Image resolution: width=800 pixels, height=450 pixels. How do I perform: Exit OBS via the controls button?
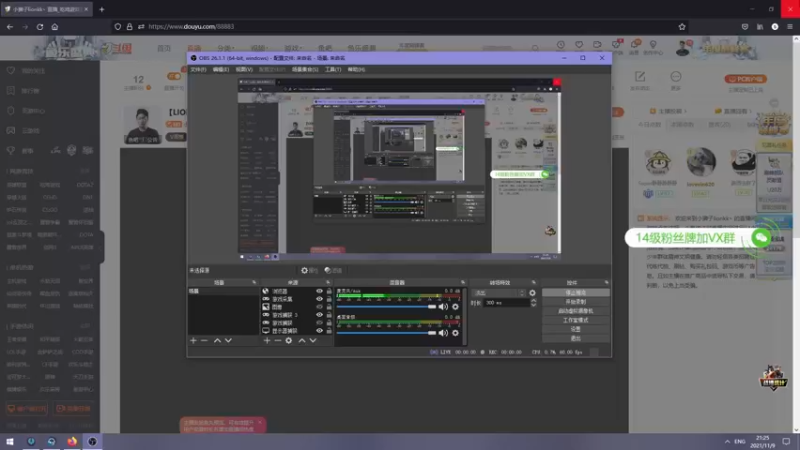tap(576, 339)
